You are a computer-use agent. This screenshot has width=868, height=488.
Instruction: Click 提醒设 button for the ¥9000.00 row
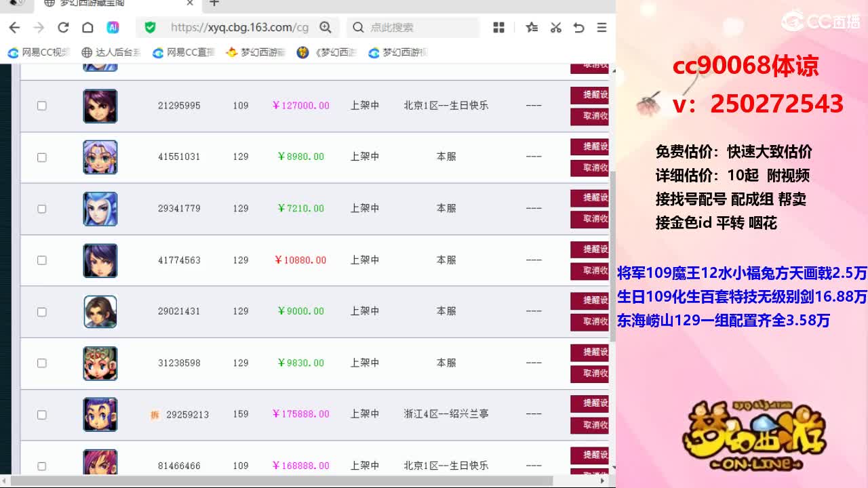589,300
